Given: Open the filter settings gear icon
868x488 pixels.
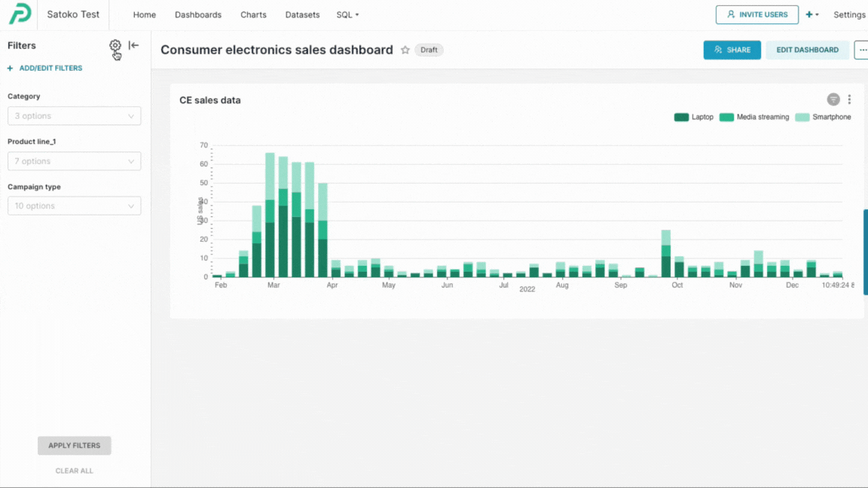Looking at the screenshot, I should point(115,45).
